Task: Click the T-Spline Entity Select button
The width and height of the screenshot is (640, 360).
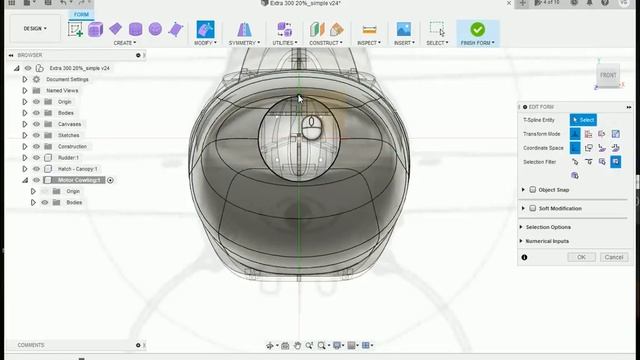Action: (583, 120)
